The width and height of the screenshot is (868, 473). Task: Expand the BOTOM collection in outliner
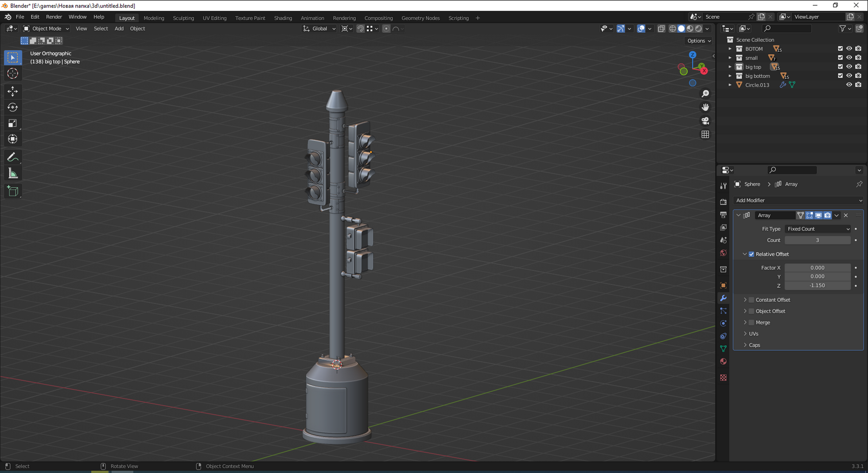[x=730, y=49]
